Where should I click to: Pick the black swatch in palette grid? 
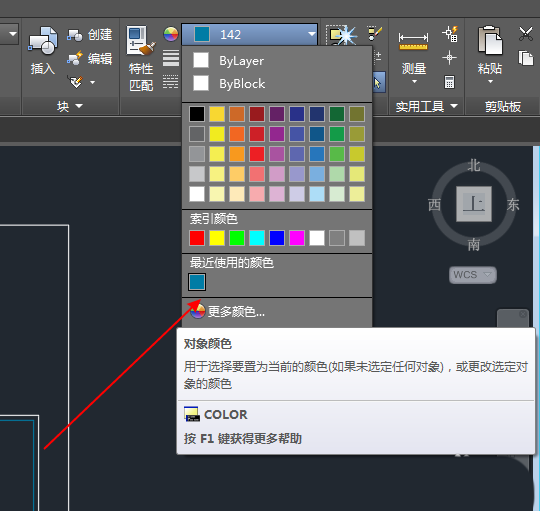197,114
